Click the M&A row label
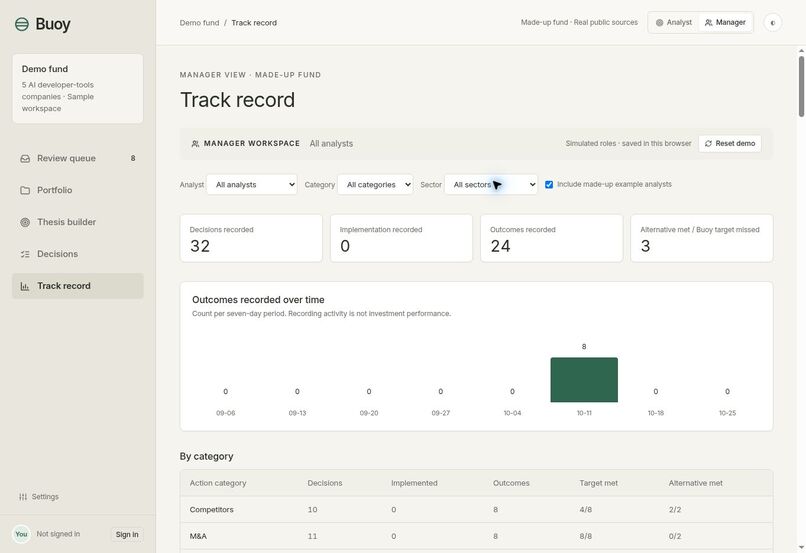The height and width of the screenshot is (553, 806). tap(198, 536)
